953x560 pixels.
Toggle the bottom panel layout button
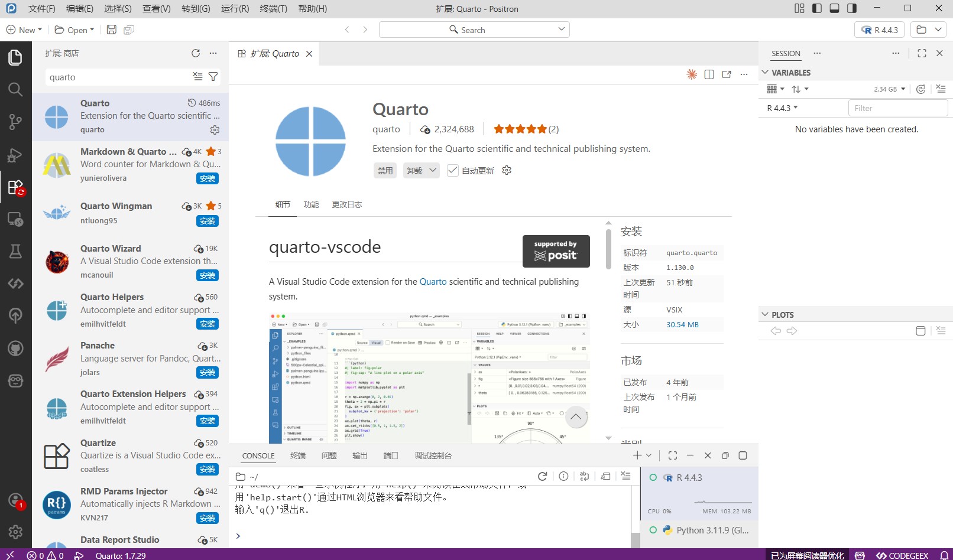(834, 8)
